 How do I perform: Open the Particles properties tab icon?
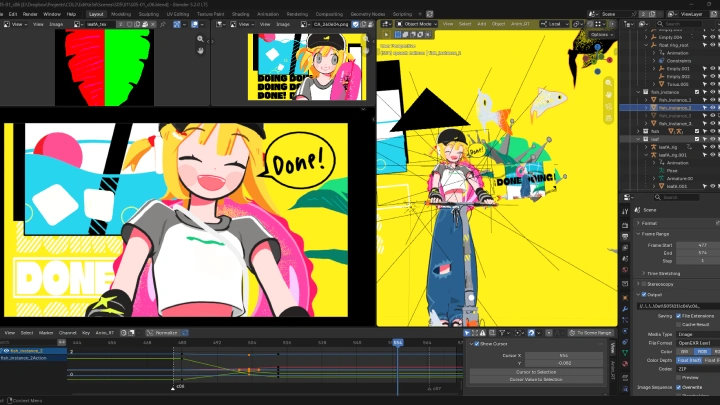pyautogui.click(x=625, y=320)
